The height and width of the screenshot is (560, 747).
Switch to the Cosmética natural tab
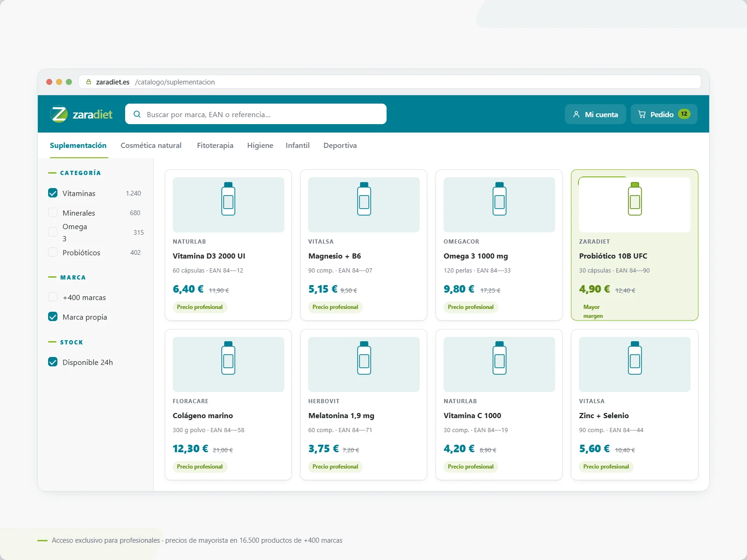pyautogui.click(x=151, y=146)
